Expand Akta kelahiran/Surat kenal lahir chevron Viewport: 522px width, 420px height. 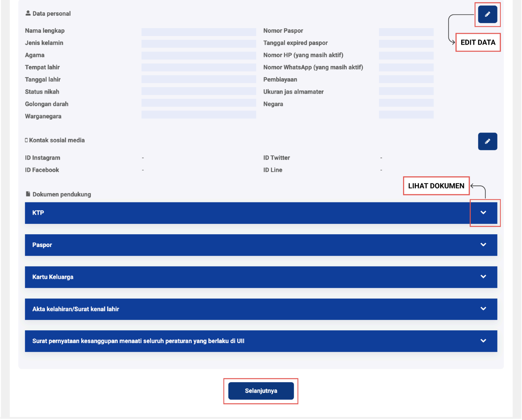483,309
